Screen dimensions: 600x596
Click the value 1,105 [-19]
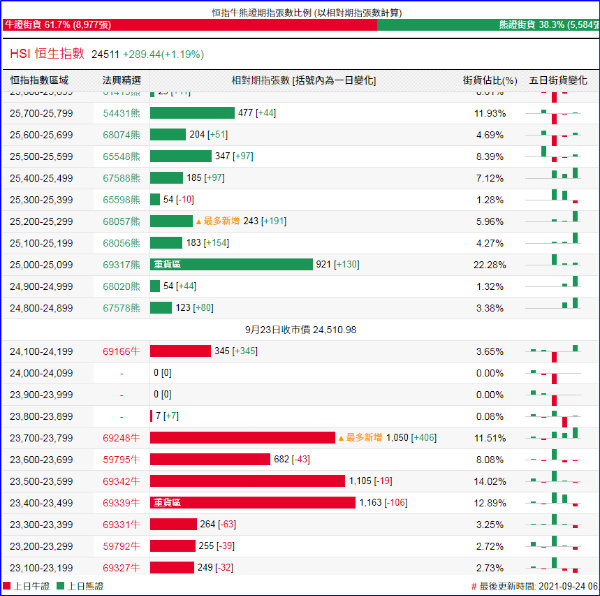370,481
